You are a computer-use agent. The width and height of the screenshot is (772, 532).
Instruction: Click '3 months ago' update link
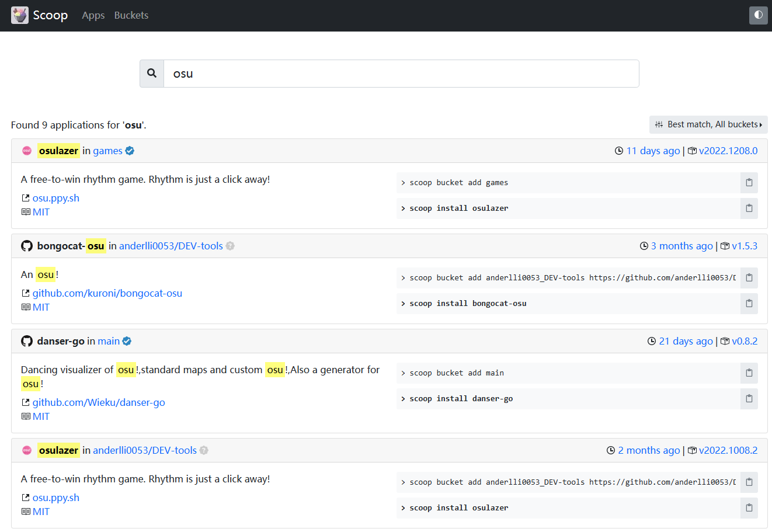point(681,246)
